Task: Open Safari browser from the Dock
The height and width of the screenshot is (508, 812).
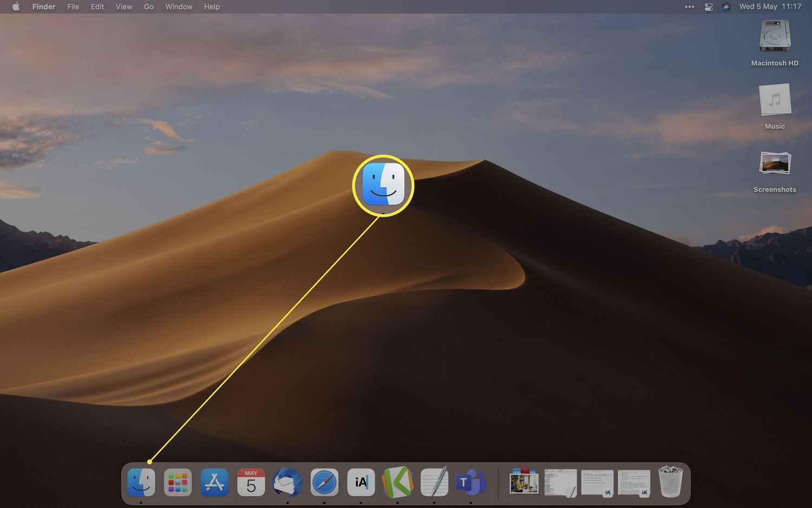Action: coord(324,482)
